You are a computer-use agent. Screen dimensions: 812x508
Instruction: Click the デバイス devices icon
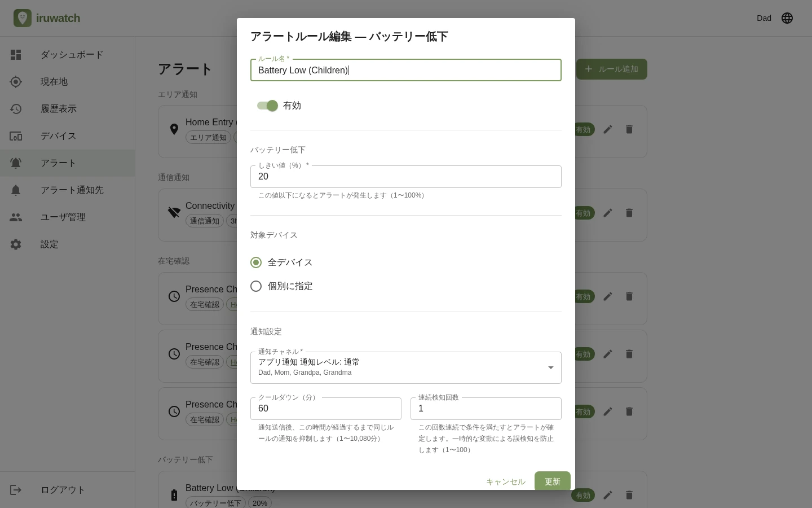click(16, 136)
